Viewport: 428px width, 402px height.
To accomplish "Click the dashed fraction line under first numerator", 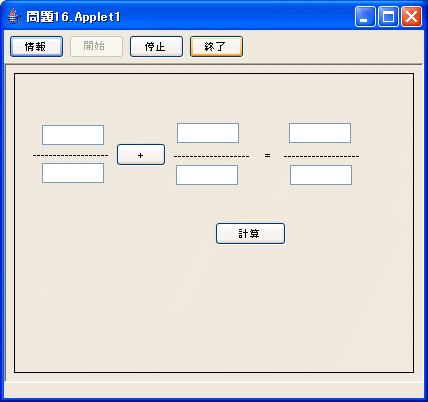I will coord(70,155).
